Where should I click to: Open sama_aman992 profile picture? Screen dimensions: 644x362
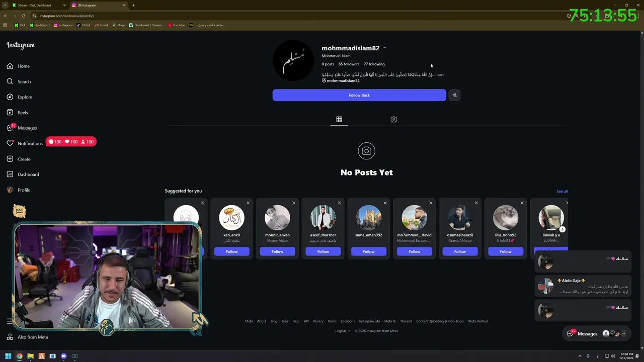click(x=369, y=218)
